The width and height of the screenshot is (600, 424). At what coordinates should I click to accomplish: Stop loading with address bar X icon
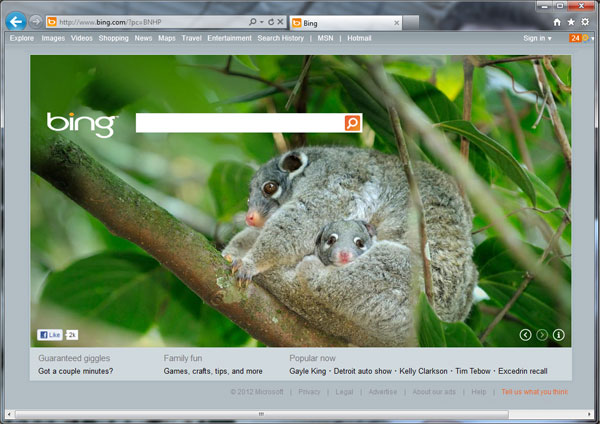(x=280, y=22)
